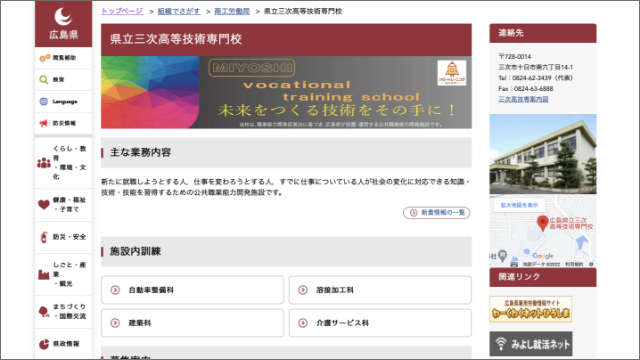Click the Hiroshima Prefecture moon logo
The height and width of the screenshot is (360, 640).
point(63,17)
